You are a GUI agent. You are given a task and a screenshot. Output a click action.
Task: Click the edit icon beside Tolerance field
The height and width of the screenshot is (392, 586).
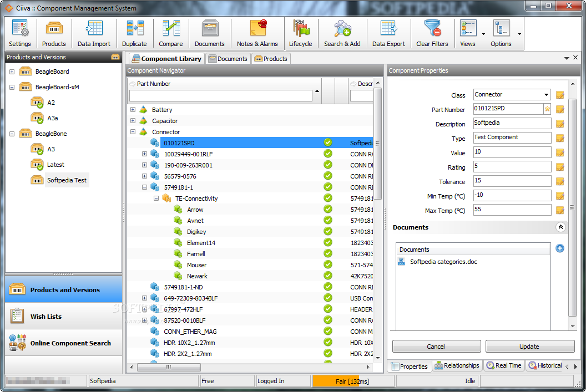pyautogui.click(x=560, y=181)
